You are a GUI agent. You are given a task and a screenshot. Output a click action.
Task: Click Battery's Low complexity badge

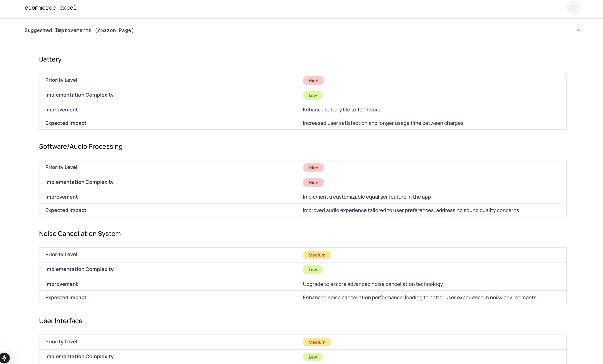(312, 95)
